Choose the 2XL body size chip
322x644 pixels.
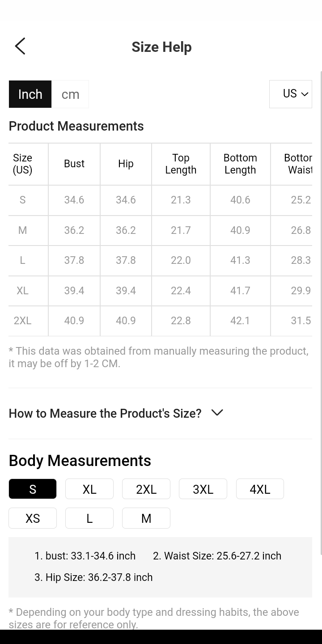(x=146, y=489)
